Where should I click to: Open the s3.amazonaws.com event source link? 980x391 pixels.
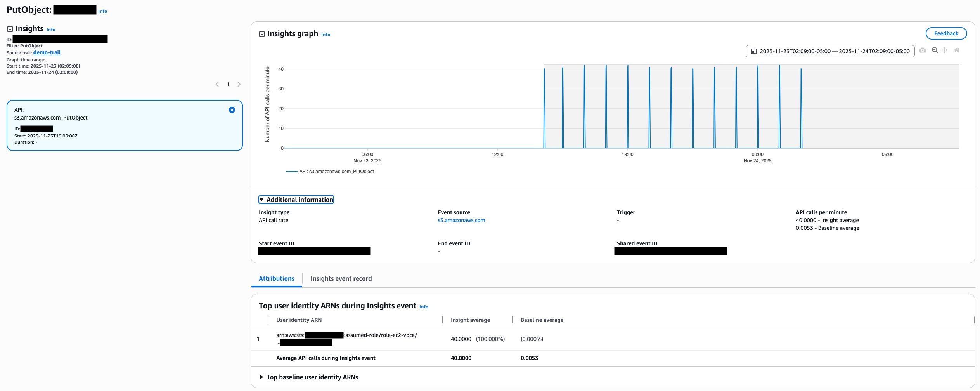point(461,220)
